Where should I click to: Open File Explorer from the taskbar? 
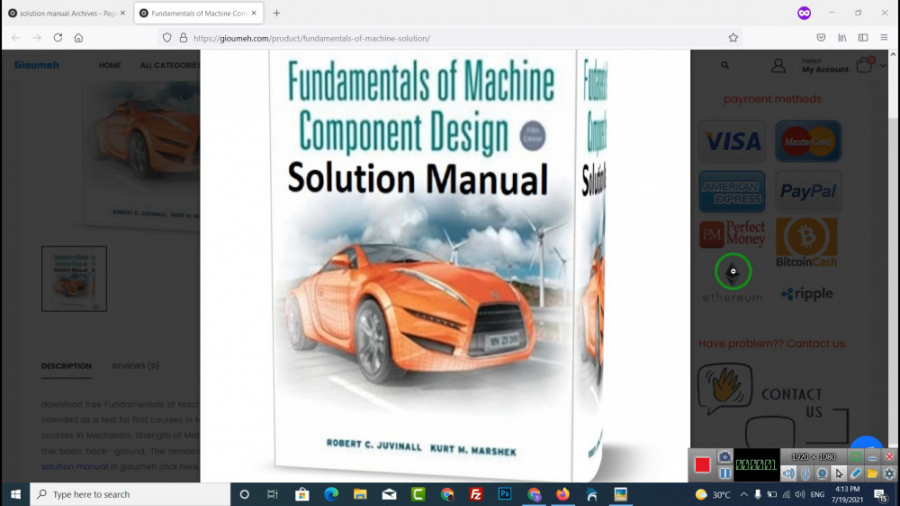pos(360,494)
